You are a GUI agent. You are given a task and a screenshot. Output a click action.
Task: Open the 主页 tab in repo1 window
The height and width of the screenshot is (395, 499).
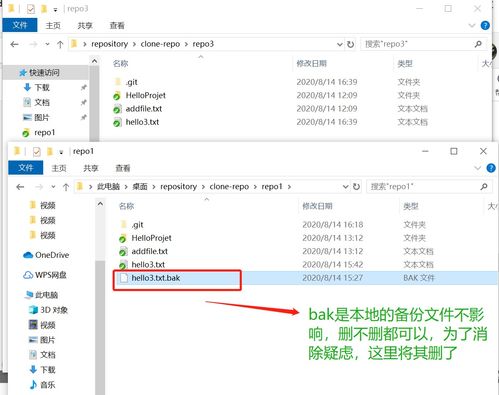59,168
